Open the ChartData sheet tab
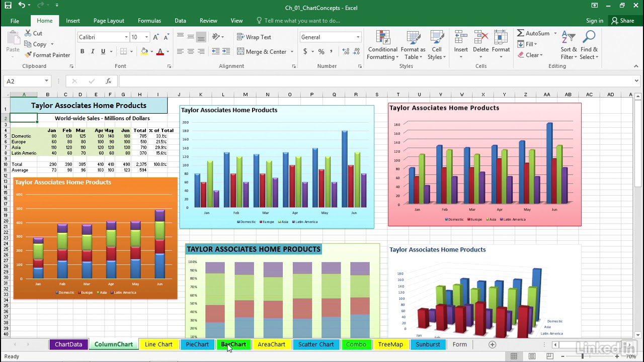 (x=68, y=344)
